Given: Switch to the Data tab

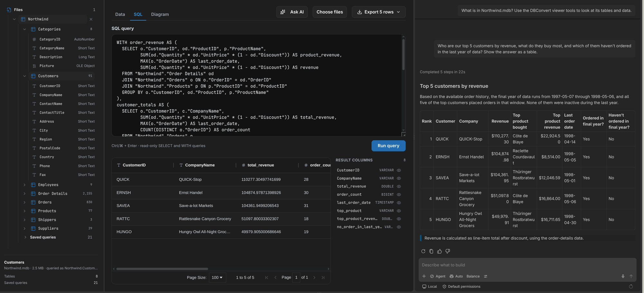Looking at the screenshot, I should 120,14.
